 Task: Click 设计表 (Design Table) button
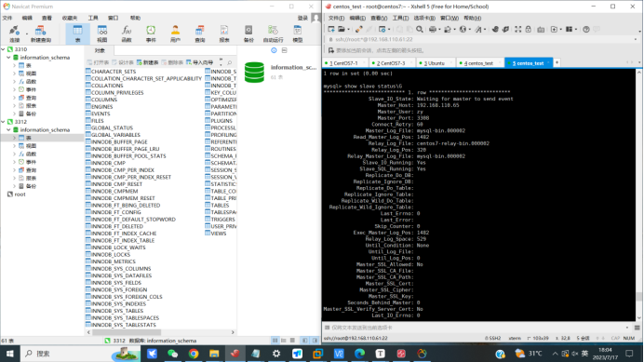pos(123,62)
